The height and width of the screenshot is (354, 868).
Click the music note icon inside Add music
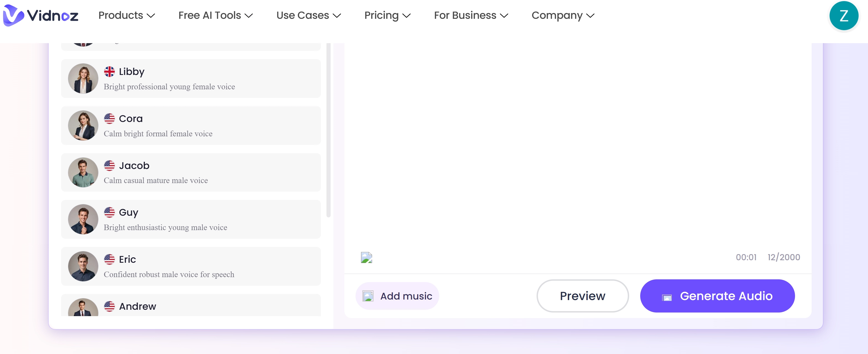tap(368, 296)
